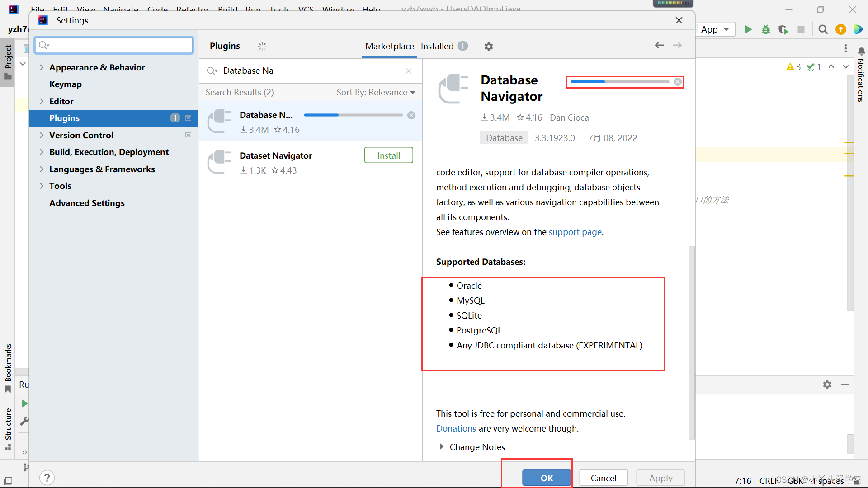Click the Dataset Navigator plugin icon
The width and height of the screenshot is (868, 488).
[220, 162]
